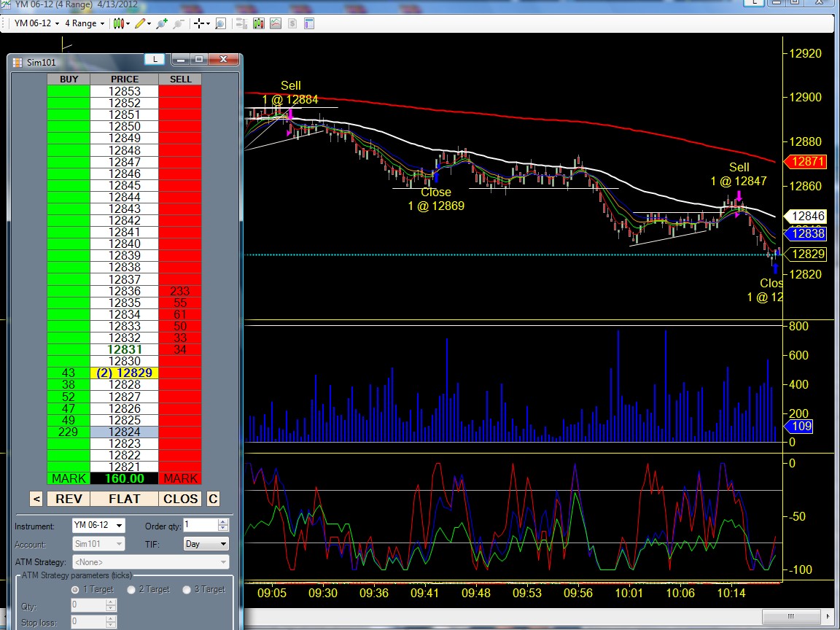The height and width of the screenshot is (630, 840).
Task: Click the Sim101 window grid icon
Action: tap(17, 62)
